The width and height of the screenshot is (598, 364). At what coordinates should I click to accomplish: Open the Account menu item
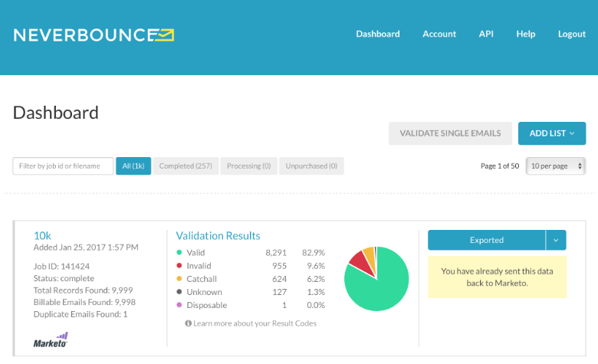pos(439,34)
